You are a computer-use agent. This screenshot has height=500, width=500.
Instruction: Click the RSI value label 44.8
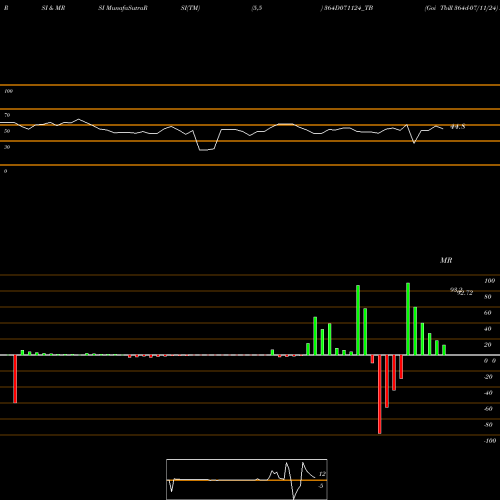(x=457, y=127)
